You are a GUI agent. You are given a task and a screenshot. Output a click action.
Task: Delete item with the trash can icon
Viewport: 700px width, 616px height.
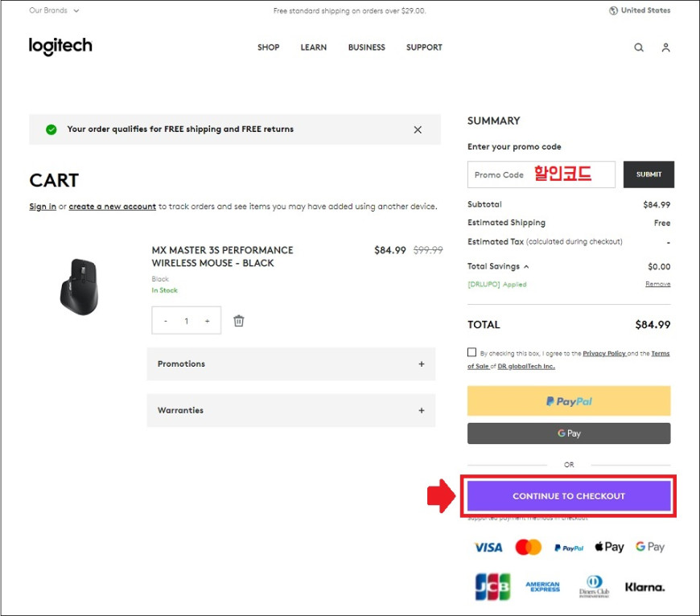tap(239, 321)
